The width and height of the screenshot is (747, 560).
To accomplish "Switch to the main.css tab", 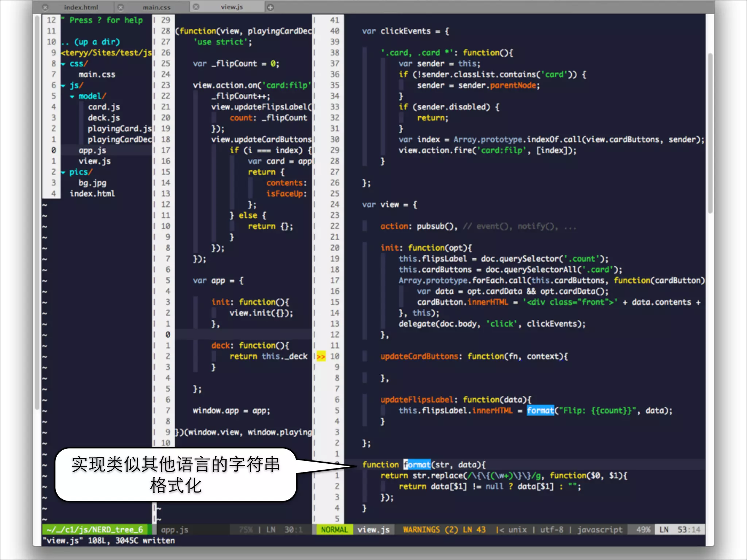I will (x=156, y=7).
